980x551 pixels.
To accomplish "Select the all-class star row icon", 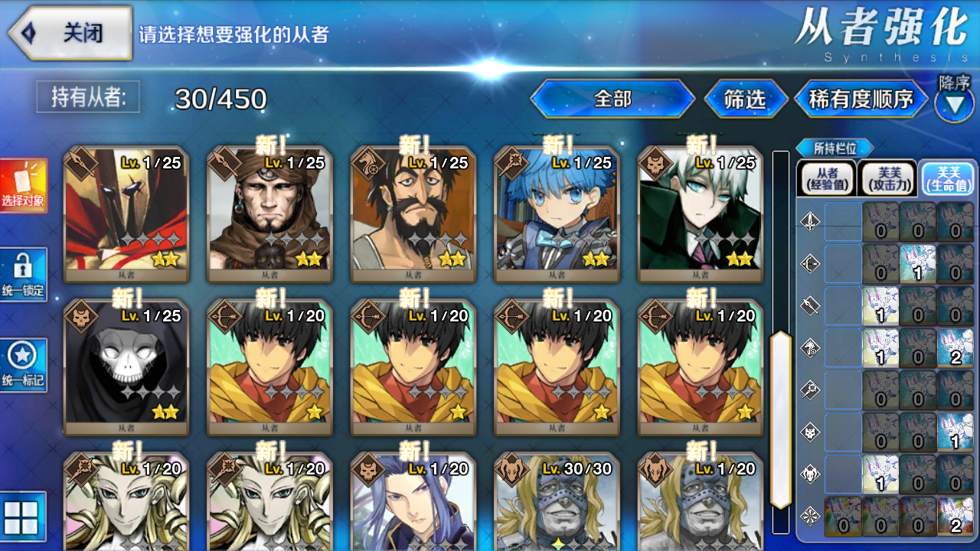I will click(x=810, y=517).
